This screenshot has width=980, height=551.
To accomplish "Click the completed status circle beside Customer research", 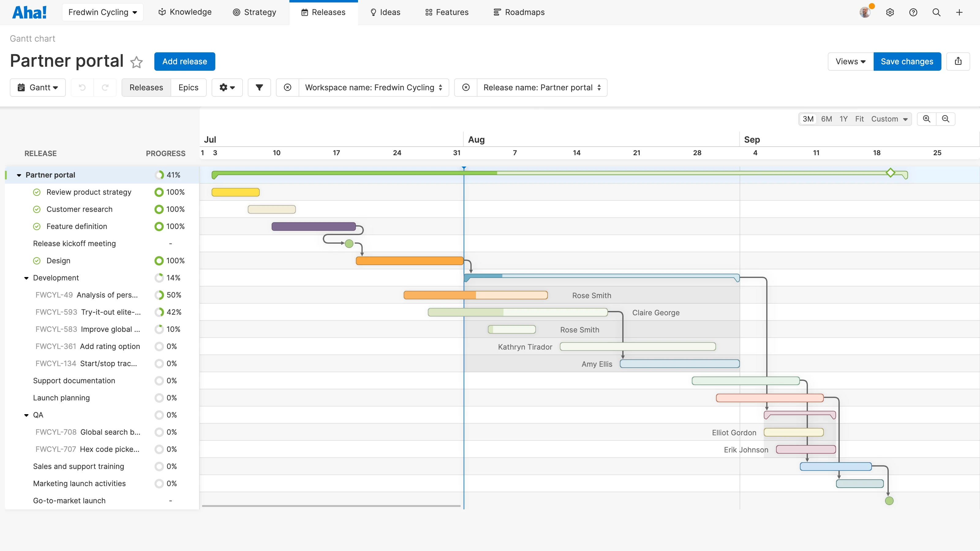I will coord(36,209).
